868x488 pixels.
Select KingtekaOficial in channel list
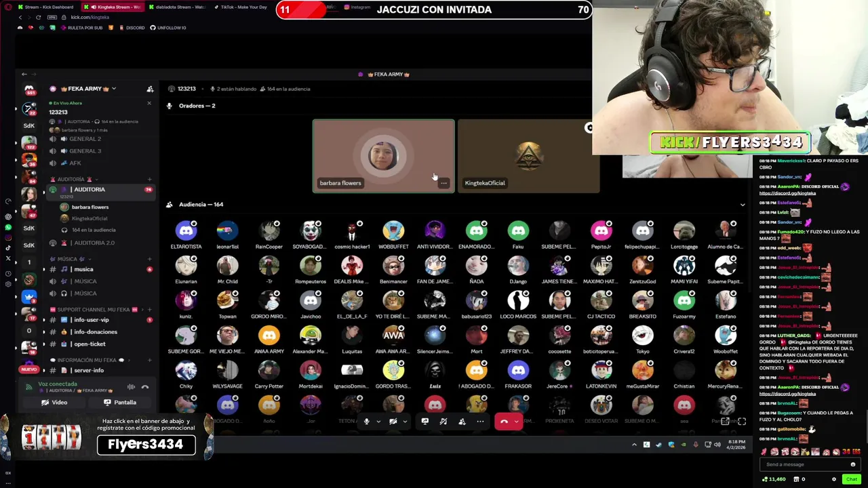90,219
